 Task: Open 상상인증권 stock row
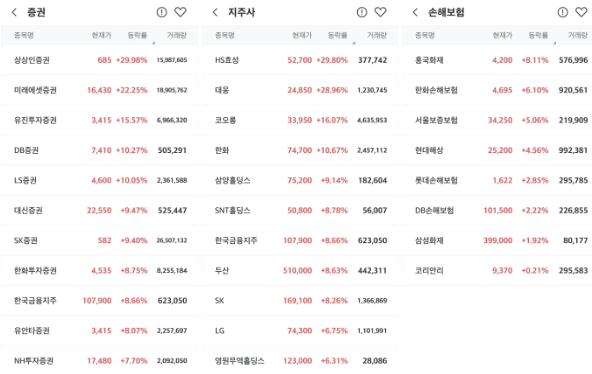point(99,60)
